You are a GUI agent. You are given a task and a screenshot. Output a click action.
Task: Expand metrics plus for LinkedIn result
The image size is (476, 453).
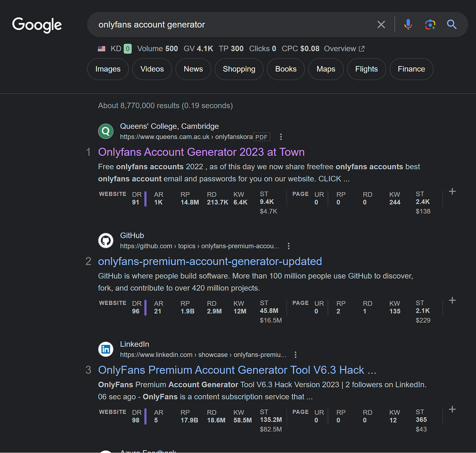pyautogui.click(x=452, y=409)
